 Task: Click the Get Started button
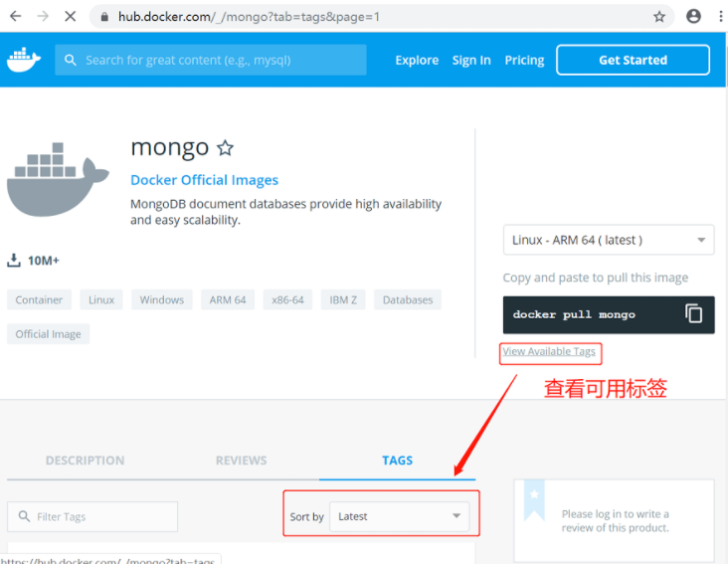click(633, 60)
